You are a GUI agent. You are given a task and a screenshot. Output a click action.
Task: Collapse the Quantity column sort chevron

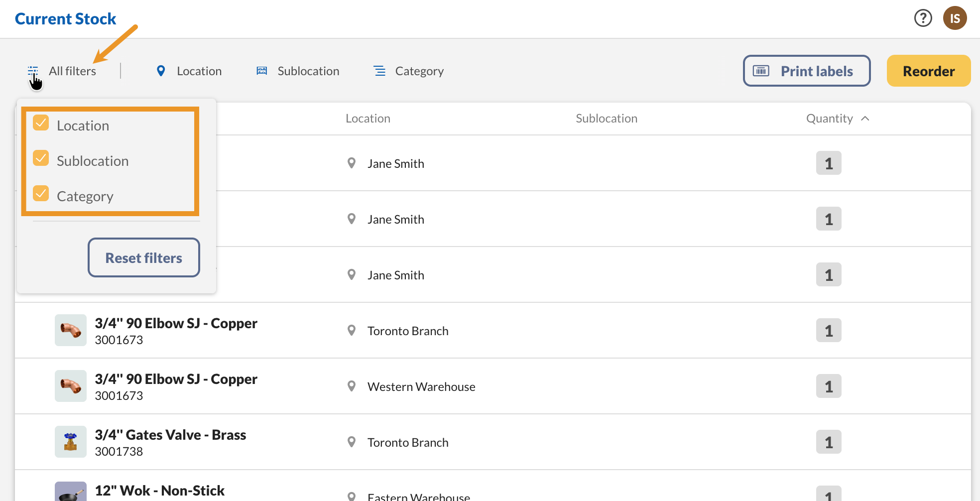point(865,119)
